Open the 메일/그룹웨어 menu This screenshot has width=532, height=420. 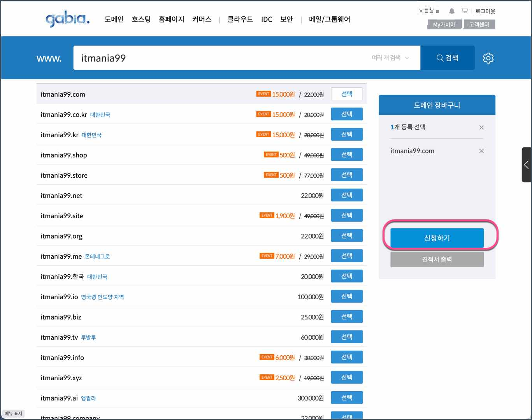(x=330, y=19)
